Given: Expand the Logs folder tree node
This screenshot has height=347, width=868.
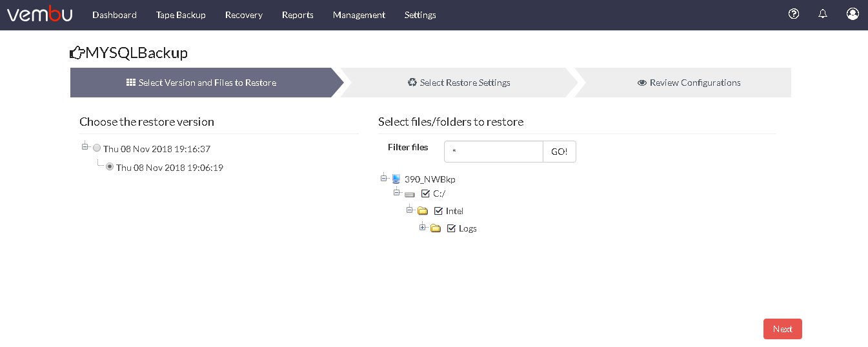Looking at the screenshot, I should click(423, 227).
